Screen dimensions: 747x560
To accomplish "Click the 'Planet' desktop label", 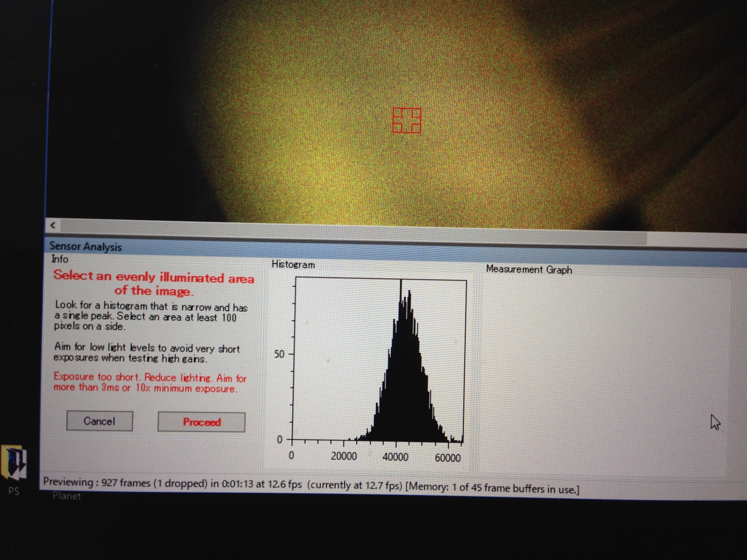I will (67, 496).
